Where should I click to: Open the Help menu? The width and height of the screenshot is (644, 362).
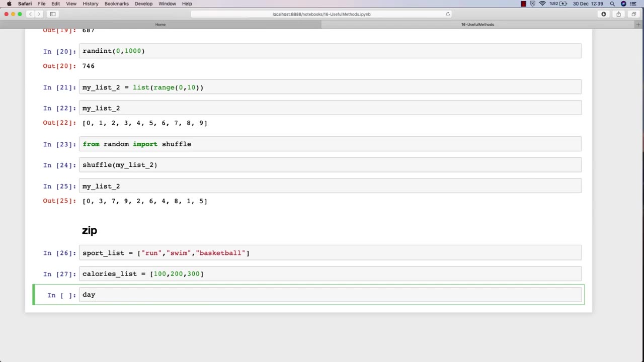pyautogui.click(x=187, y=4)
